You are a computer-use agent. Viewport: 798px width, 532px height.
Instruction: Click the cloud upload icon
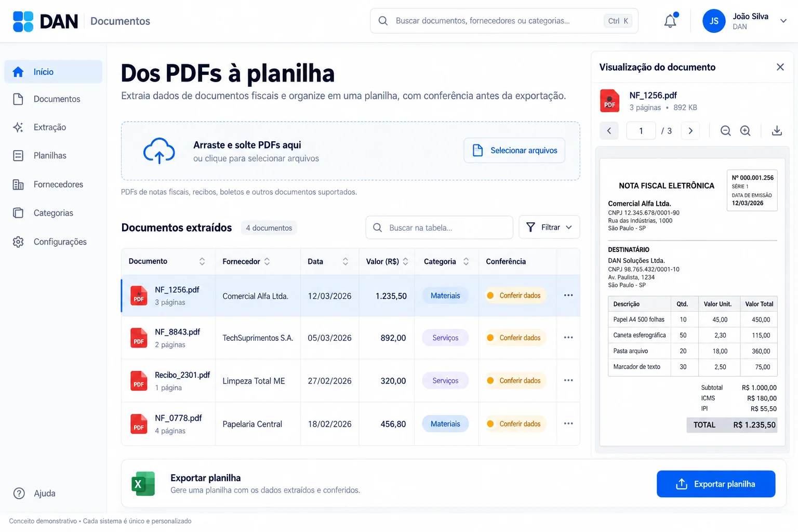(159, 151)
